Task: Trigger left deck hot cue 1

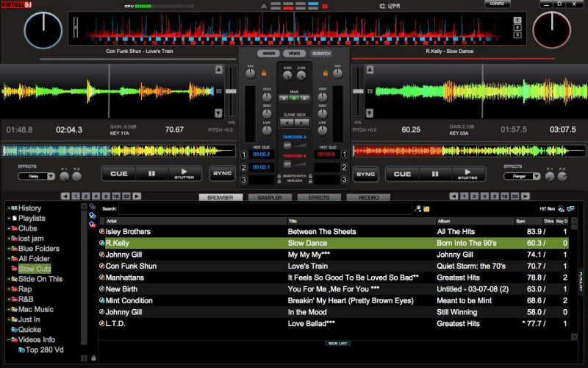Action: [x=244, y=155]
